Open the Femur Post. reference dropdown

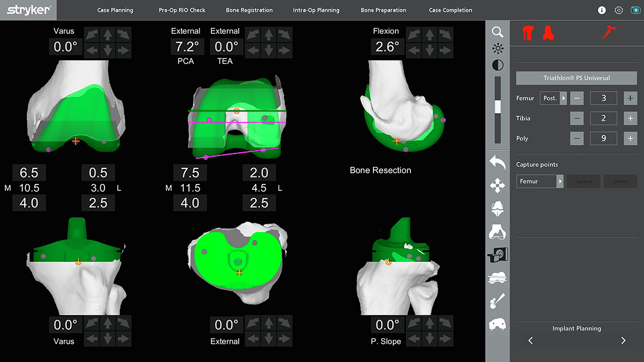[x=553, y=98]
